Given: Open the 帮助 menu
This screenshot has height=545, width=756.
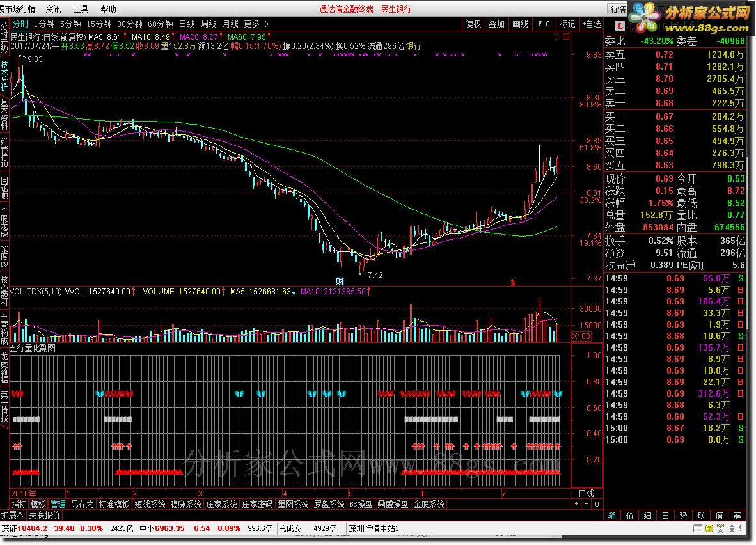Looking at the screenshot, I should [x=109, y=9].
